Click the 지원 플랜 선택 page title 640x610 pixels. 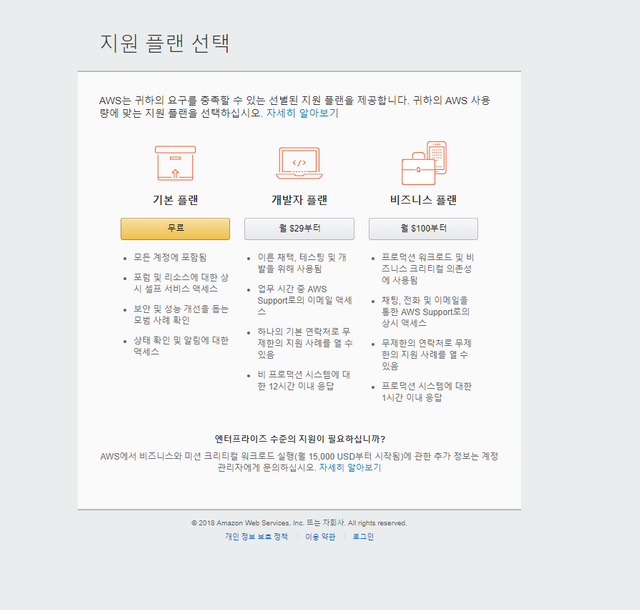pos(165,43)
